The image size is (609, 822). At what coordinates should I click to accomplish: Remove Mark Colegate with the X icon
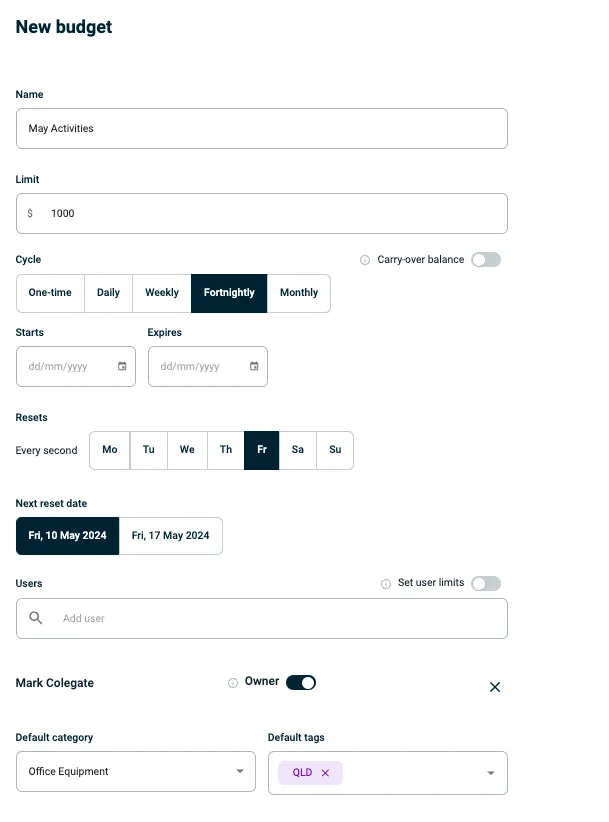(494, 687)
